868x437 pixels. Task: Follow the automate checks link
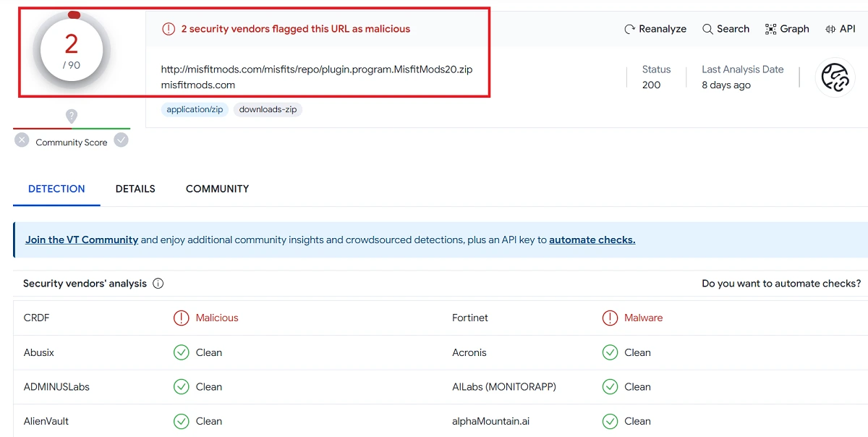(592, 239)
